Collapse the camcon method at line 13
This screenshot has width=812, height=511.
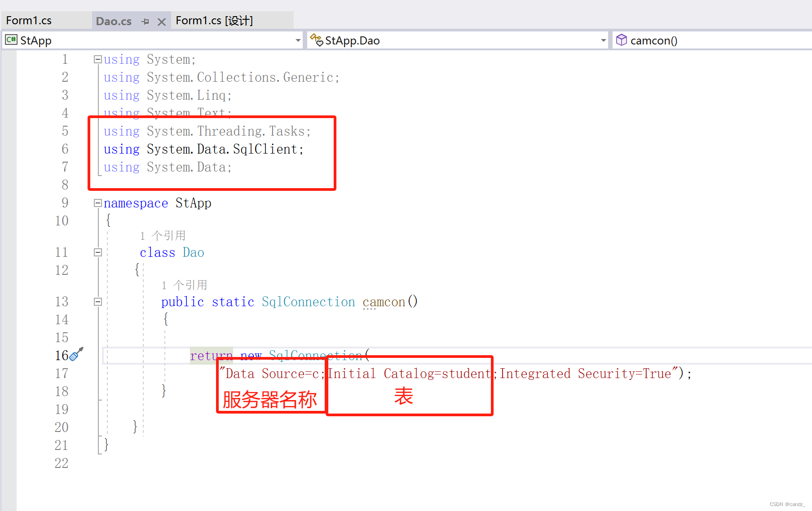(97, 301)
